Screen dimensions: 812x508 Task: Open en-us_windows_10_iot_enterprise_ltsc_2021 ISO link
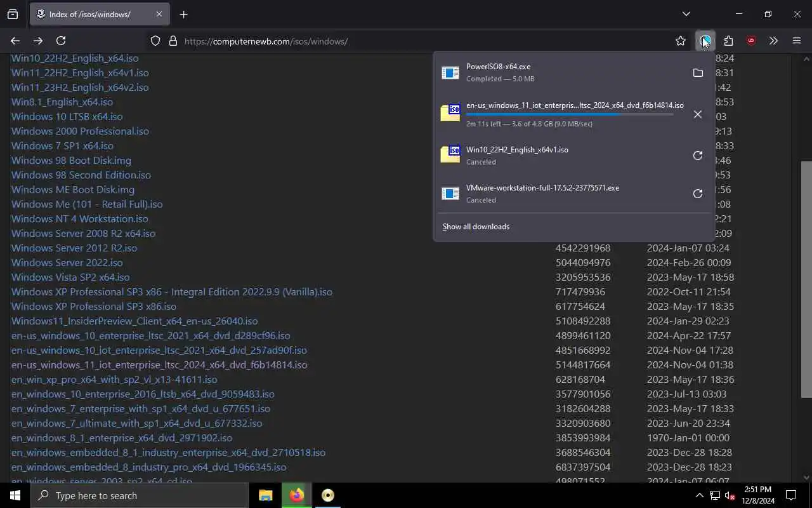[159, 350]
